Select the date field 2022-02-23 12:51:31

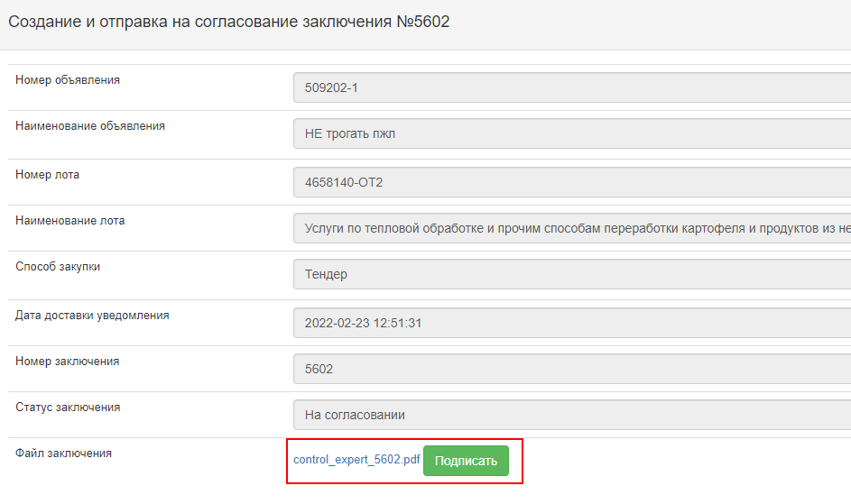tap(572, 324)
